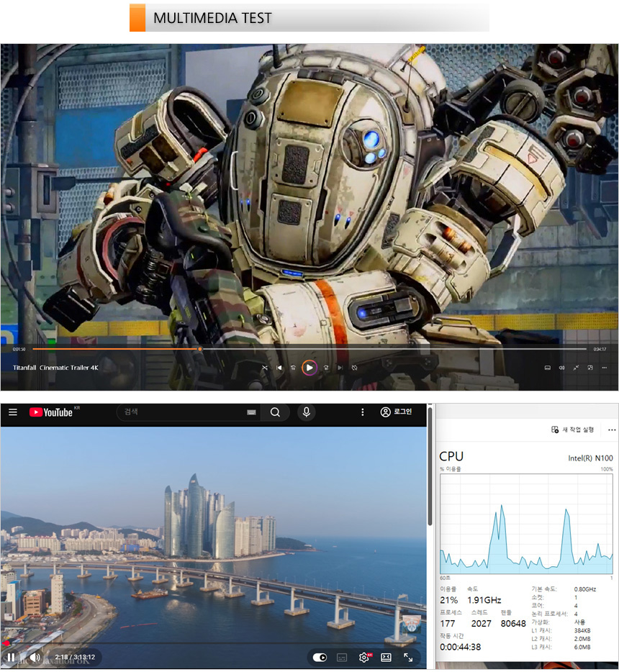Click 새 작업 실행 in Task Manager
The image size is (619, 672).
(x=573, y=430)
